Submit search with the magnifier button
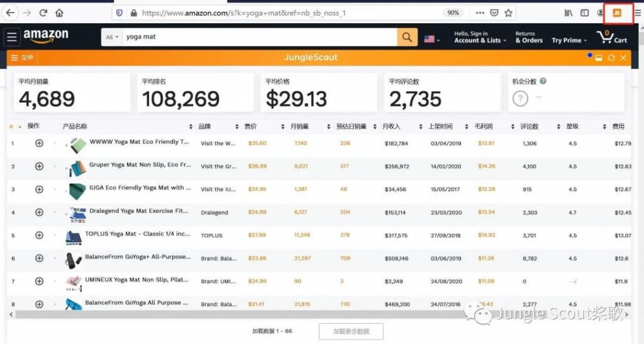 [x=407, y=37]
